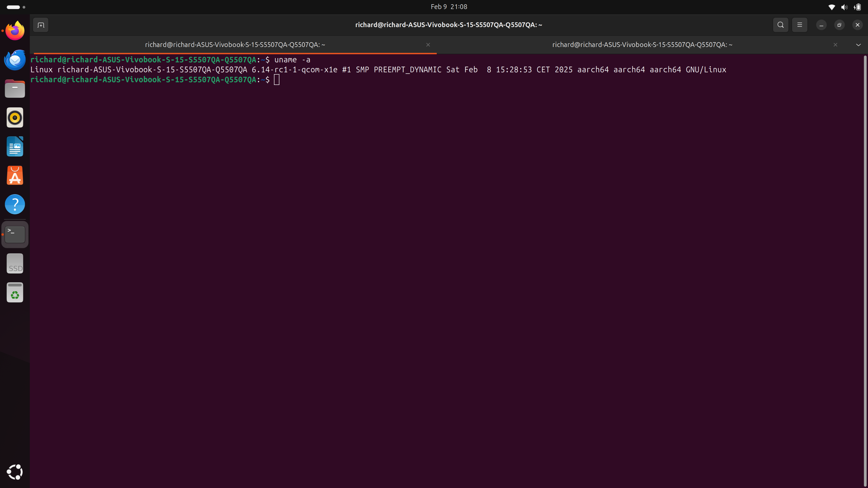The image size is (868, 488).
Task: Close the left terminal tab
Action: (428, 45)
